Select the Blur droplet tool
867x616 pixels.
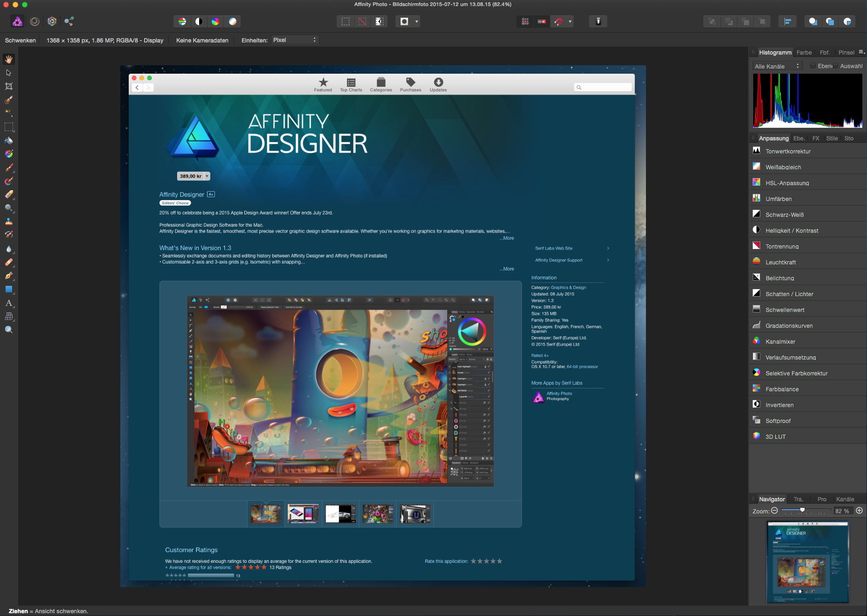[9, 249]
